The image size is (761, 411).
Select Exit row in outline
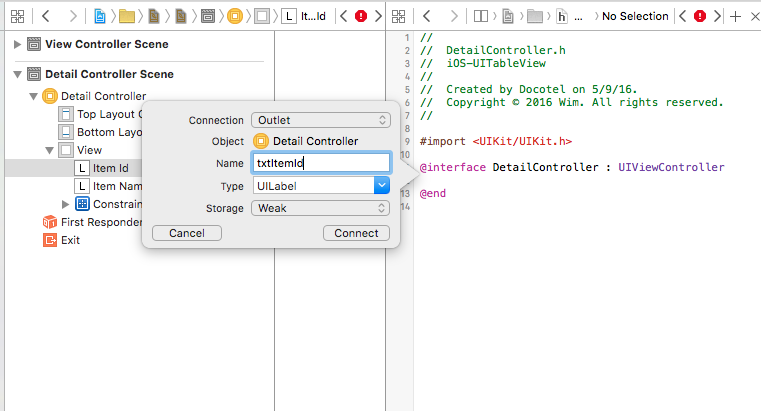click(62, 240)
